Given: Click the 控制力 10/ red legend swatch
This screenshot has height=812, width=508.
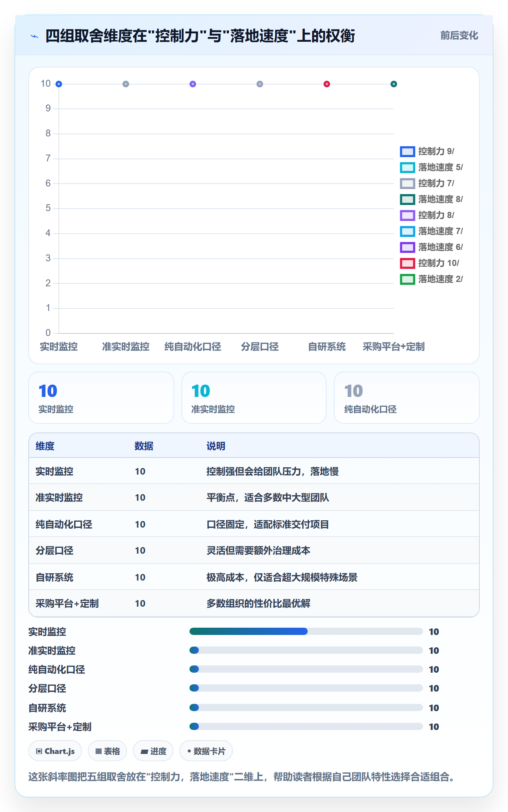Looking at the screenshot, I should tap(407, 263).
